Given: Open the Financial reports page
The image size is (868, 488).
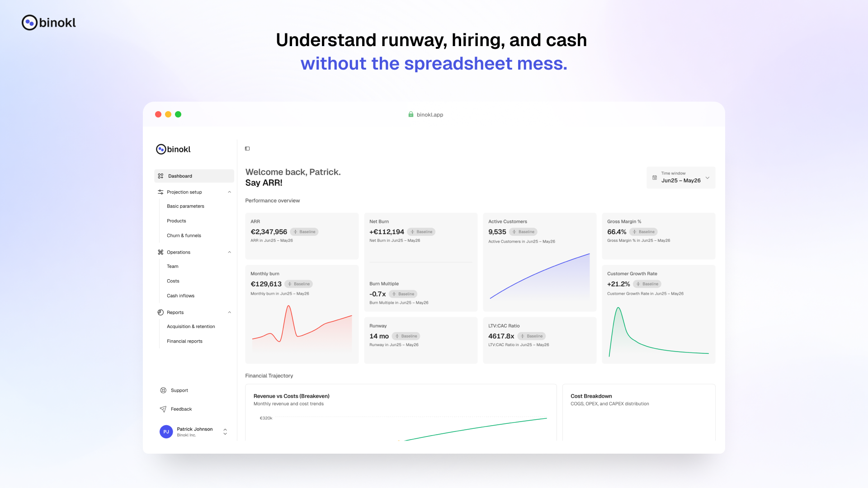Looking at the screenshot, I should (184, 341).
